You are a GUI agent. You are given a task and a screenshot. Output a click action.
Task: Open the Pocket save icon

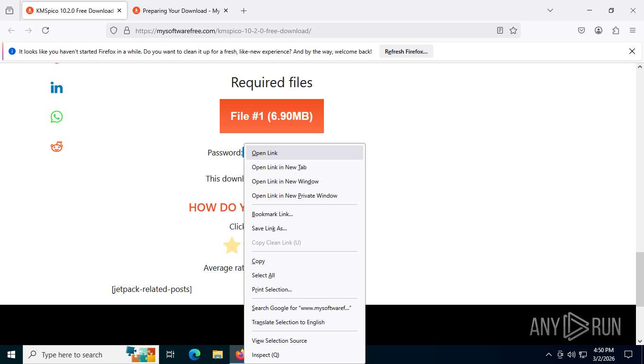point(581,30)
